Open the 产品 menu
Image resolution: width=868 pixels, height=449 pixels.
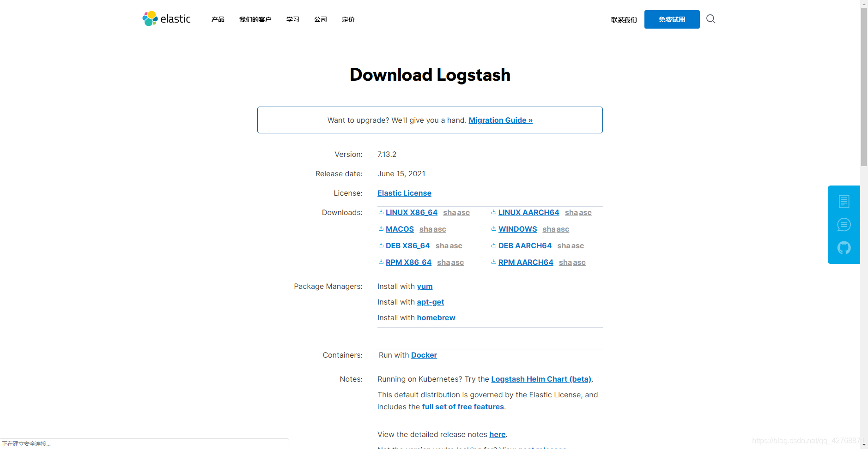tap(218, 19)
